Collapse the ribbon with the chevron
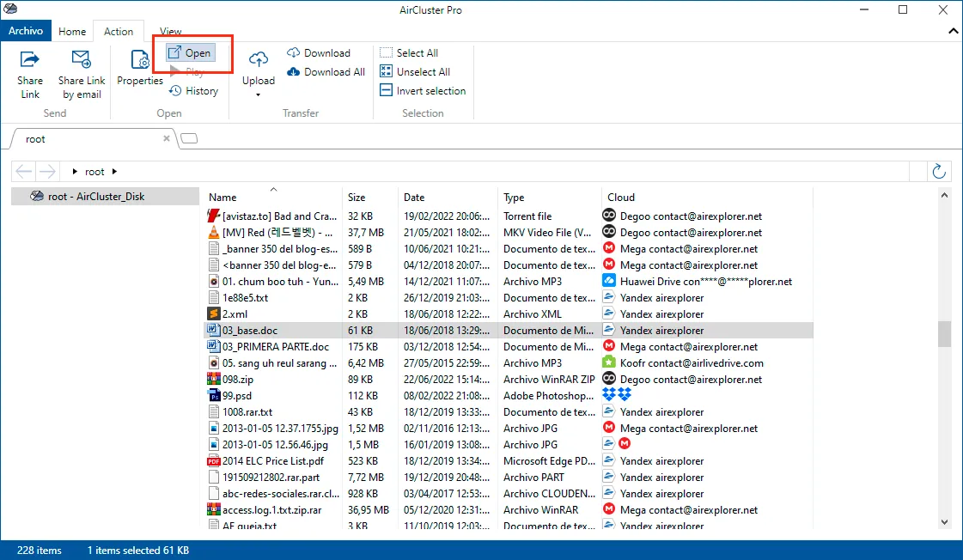Screen dimensions: 963x560 (x=954, y=31)
